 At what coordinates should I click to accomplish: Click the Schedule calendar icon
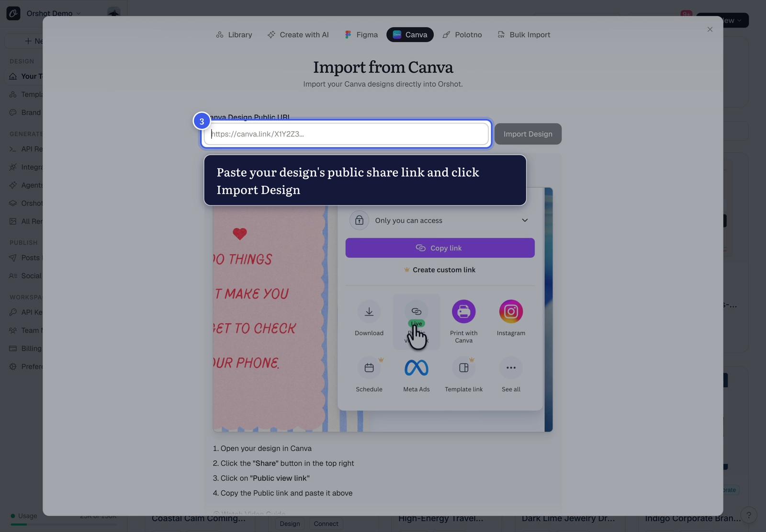pyautogui.click(x=369, y=368)
